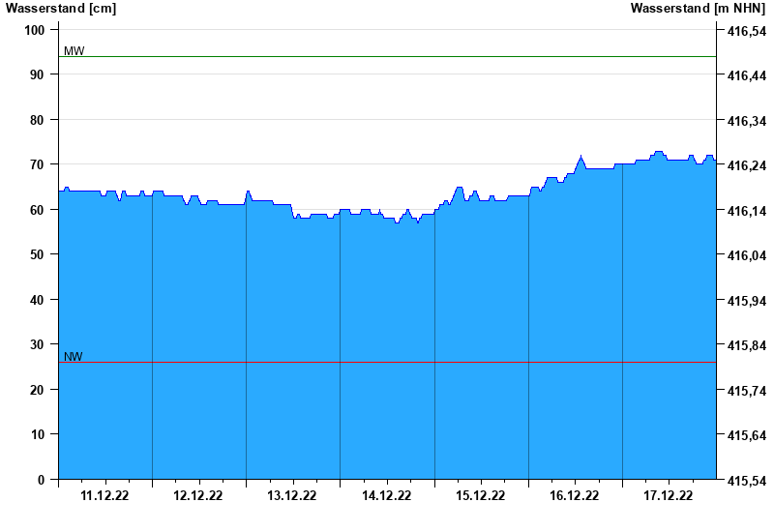
Task: Click the 15.12.22 date label
Action: (x=481, y=496)
